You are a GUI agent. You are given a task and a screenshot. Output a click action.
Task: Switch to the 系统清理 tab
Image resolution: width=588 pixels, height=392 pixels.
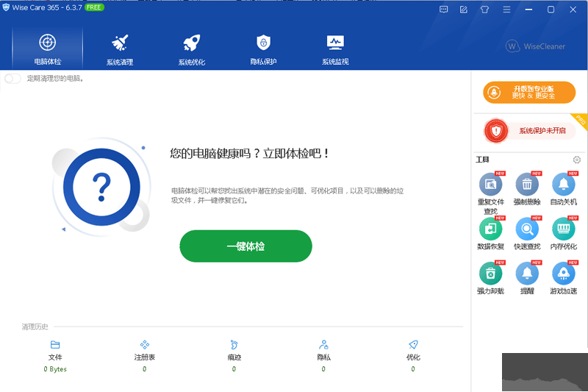[x=120, y=49]
